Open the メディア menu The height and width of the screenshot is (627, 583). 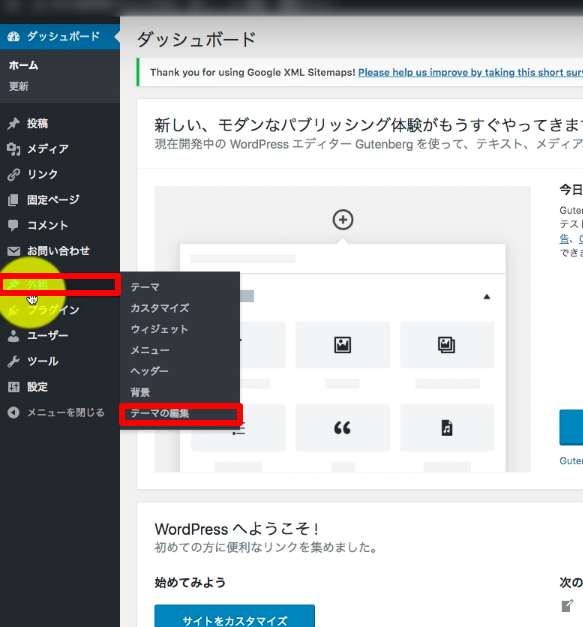coord(60,149)
